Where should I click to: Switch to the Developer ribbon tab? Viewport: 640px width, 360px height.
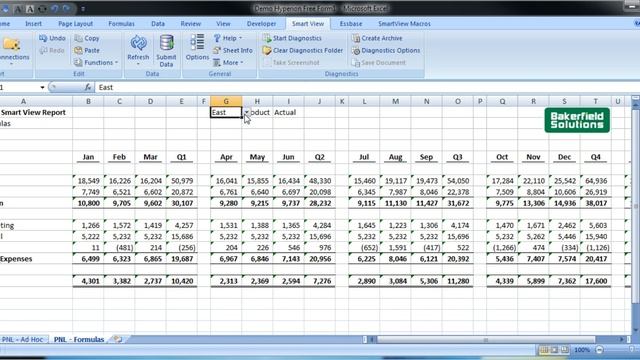(262, 24)
